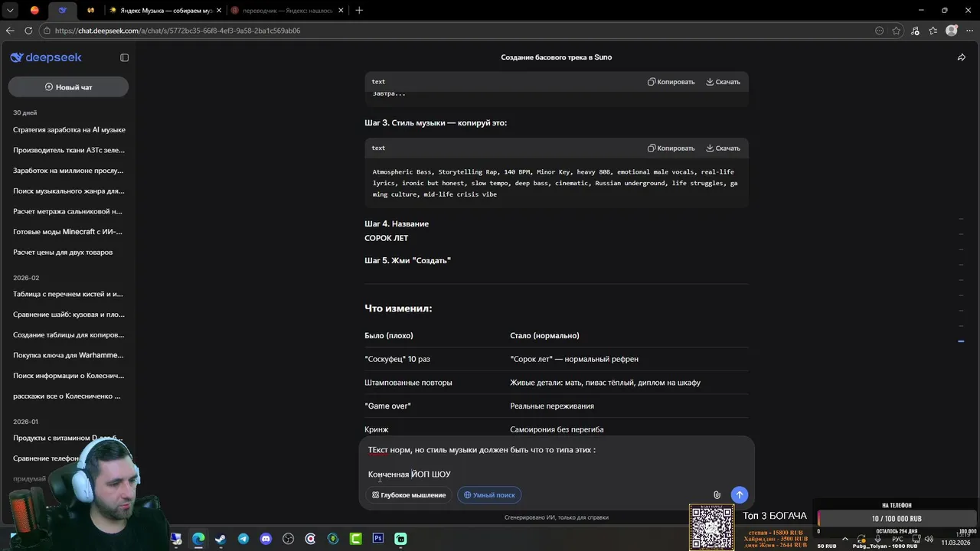Image resolution: width=980 pixels, height=551 pixels.
Task: Open chat Поиск информации о Колесниченко
Action: click(x=69, y=376)
